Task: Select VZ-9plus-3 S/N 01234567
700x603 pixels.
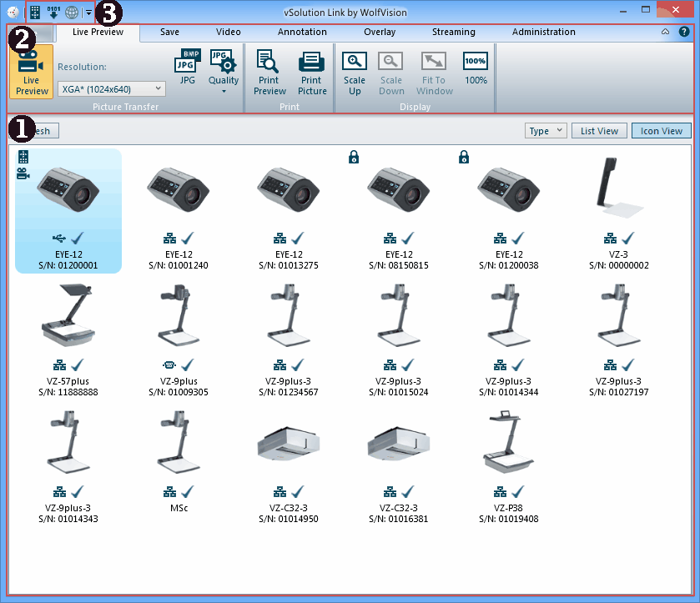Action: pos(289,339)
